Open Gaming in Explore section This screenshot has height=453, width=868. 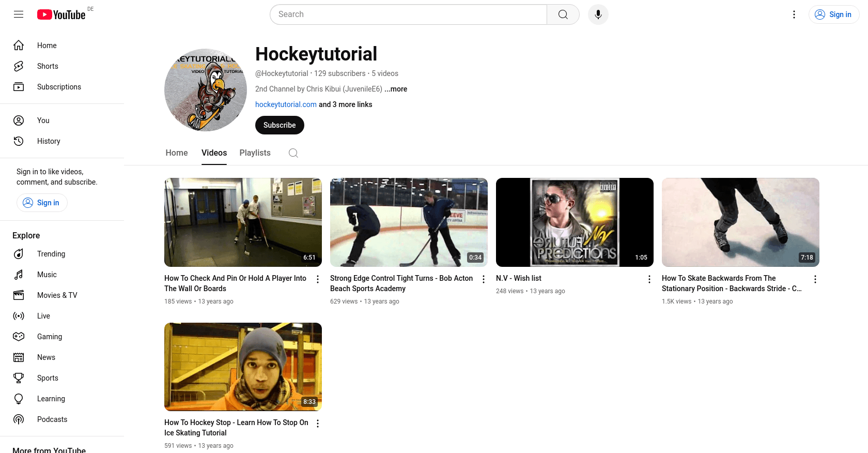(50, 337)
